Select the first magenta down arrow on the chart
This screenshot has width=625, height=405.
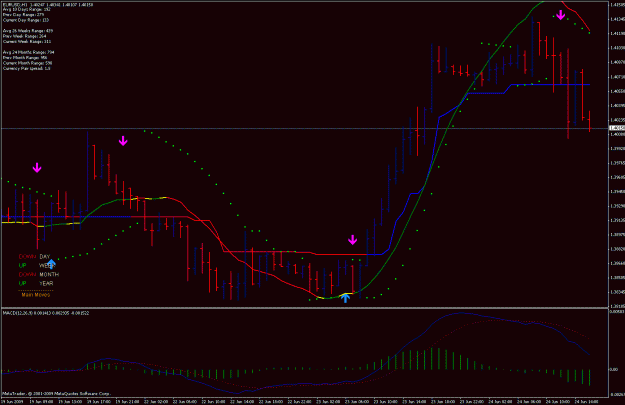pos(37,168)
